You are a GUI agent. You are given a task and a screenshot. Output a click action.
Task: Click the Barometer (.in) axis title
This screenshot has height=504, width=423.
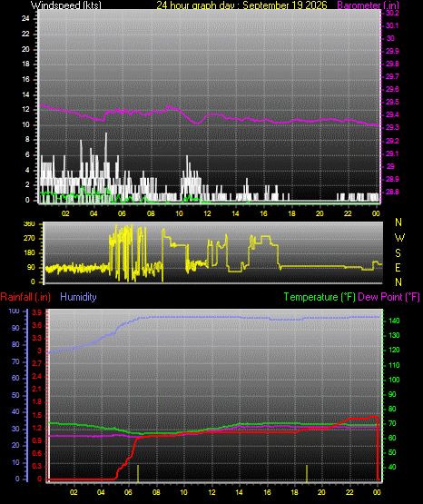click(368, 5)
